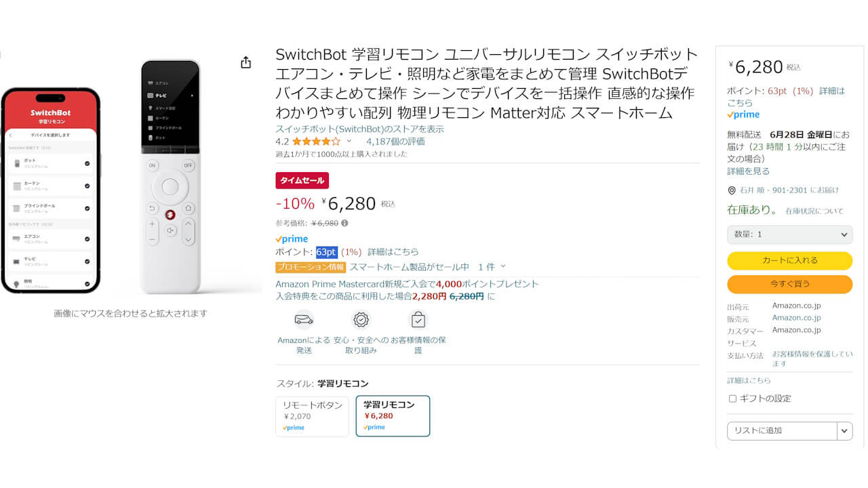
Task: Expand the リストに追加 dropdown arrow
Action: point(844,430)
